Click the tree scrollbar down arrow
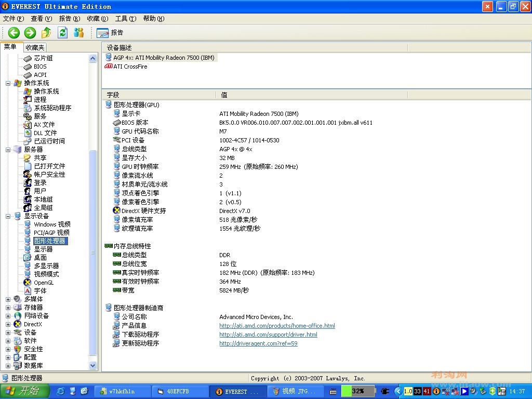This screenshot has width=532, height=399. coord(93,365)
